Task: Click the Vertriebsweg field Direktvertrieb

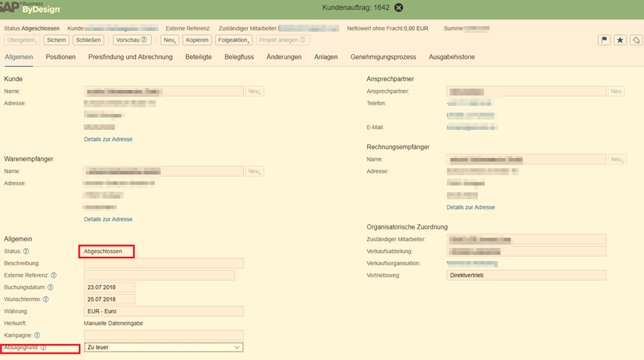Action: (x=526, y=275)
